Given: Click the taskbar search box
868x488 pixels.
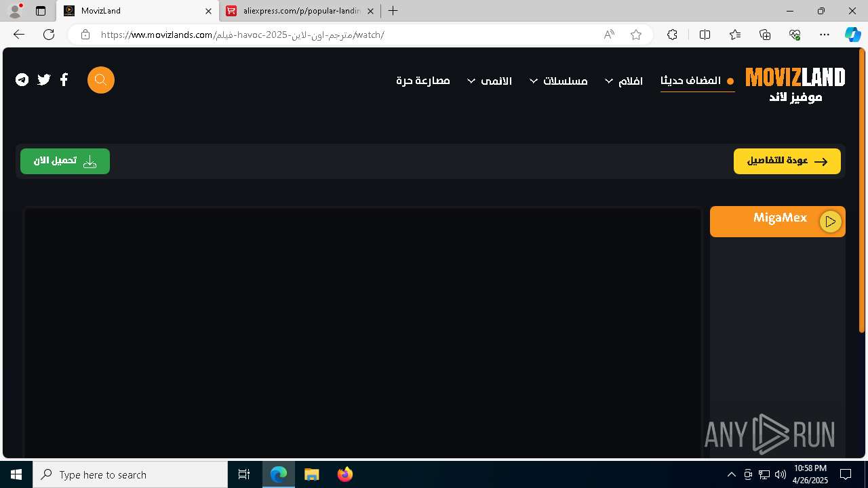Looking at the screenshot, I should pos(130,474).
